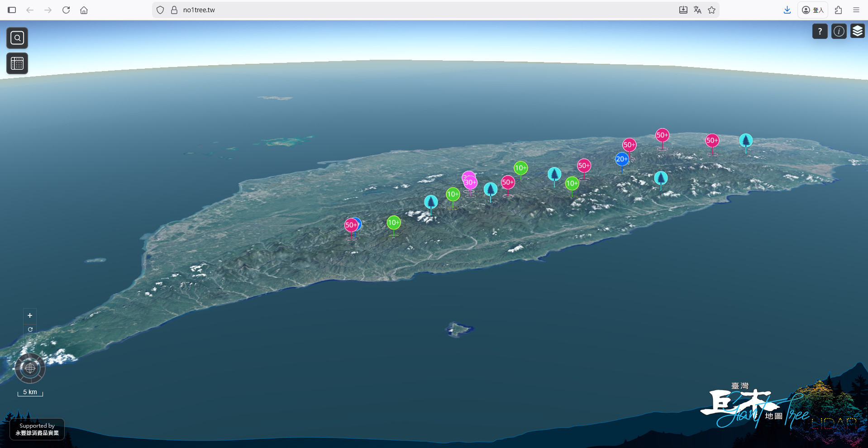
Task: Select the blue 20+ cluster marker
Action: coord(621,159)
